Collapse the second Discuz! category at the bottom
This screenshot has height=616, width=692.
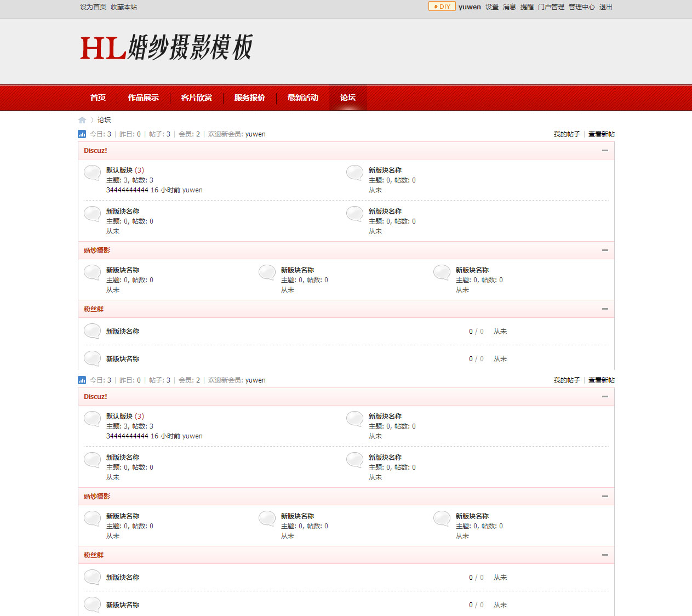(605, 397)
